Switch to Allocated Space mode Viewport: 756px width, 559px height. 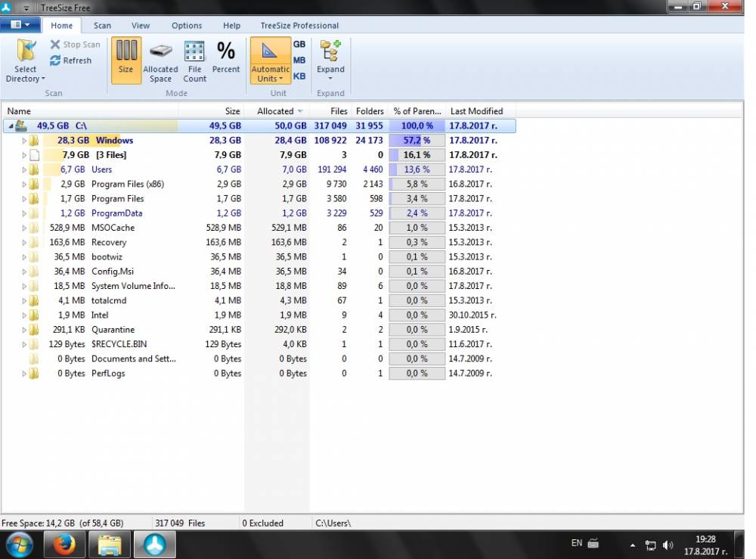click(x=160, y=61)
